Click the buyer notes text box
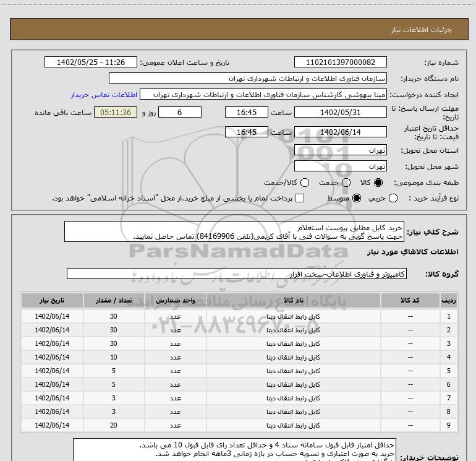The height and width of the screenshot is (461, 476). coord(234,450)
